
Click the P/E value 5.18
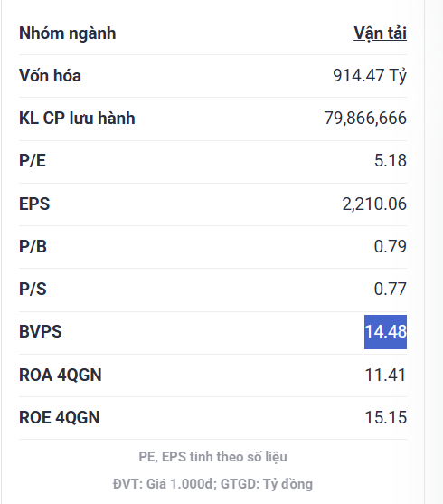click(391, 160)
